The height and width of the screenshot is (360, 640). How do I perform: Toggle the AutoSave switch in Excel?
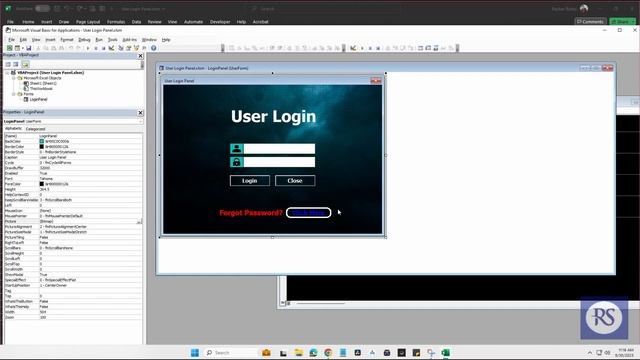coord(42,8)
